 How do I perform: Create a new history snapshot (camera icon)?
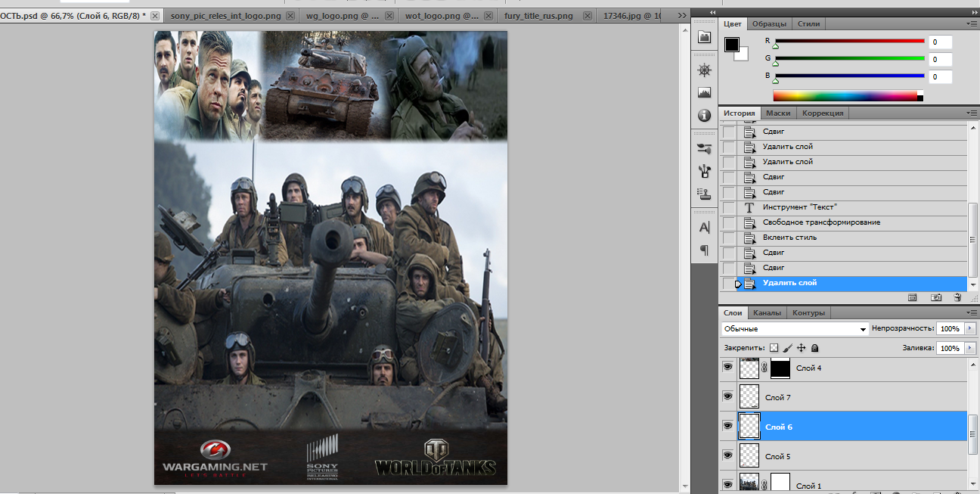click(936, 298)
